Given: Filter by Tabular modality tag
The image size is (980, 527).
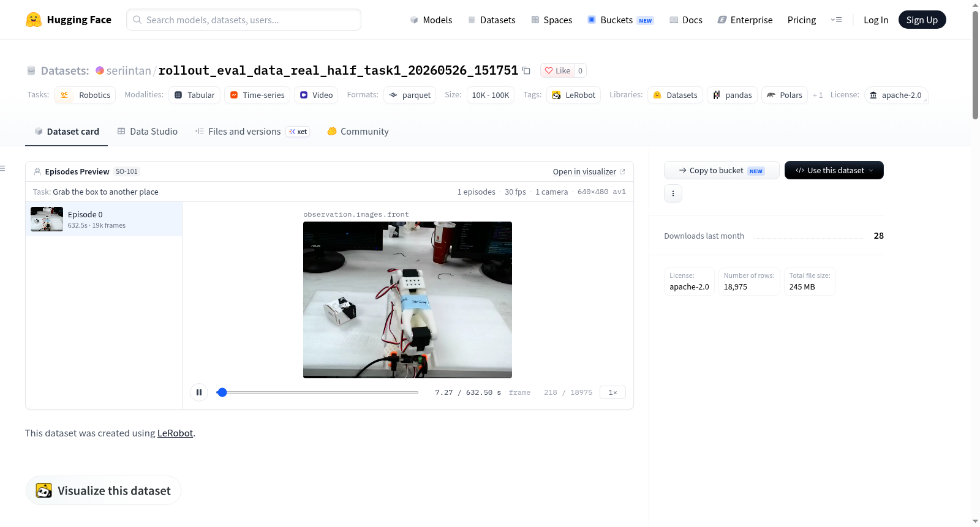Looking at the screenshot, I should (194, 95).
